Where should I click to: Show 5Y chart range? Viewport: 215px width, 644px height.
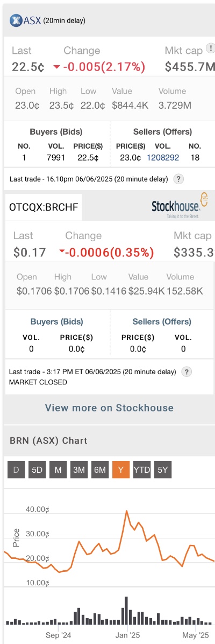(x=162, y=470)
